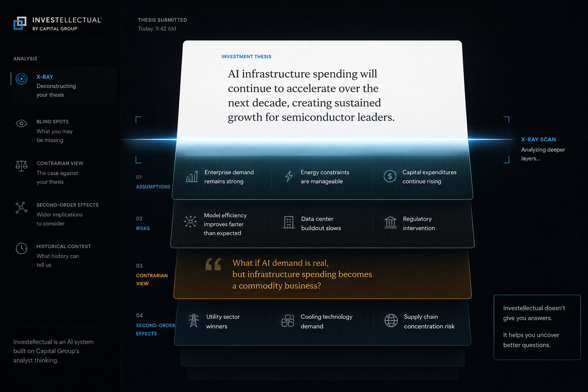Viewport: 588px width, 392px height.
Task: Click the 'Today, 9:42 AM' timestamp
Action: (x=157, y=29)
